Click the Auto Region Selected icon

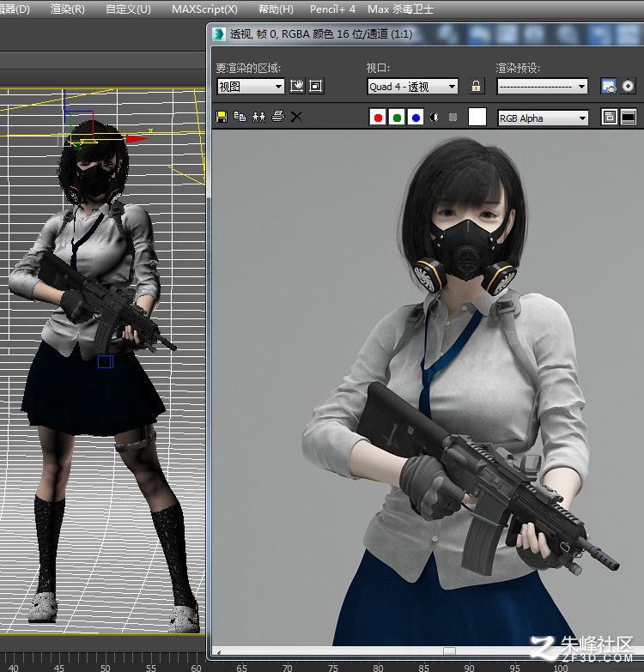pos(316,86)
